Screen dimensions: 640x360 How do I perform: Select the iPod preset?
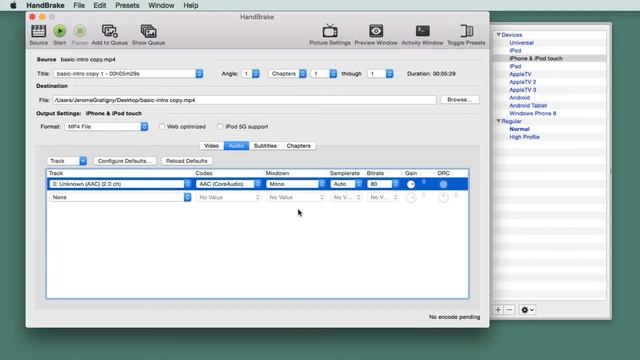point(515,51)
